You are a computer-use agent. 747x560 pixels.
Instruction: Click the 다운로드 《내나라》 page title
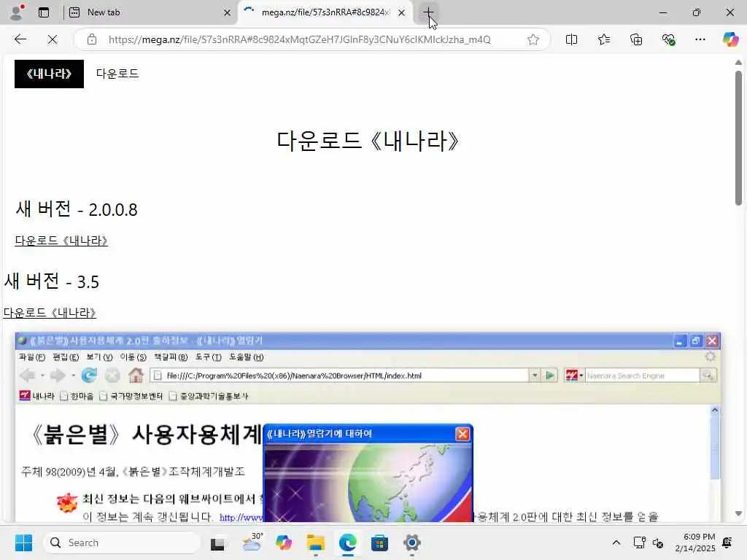[368, 141]
